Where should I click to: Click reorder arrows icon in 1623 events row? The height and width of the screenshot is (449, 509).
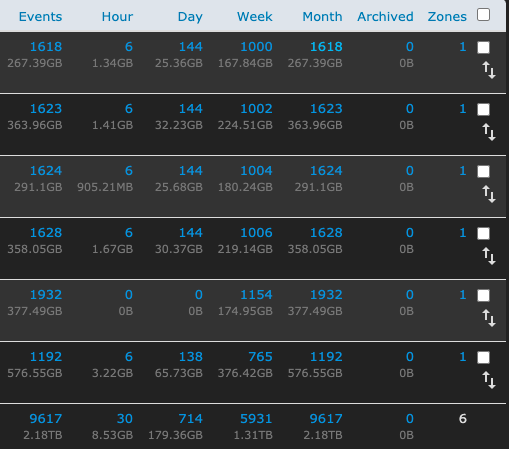coord(489,132)
